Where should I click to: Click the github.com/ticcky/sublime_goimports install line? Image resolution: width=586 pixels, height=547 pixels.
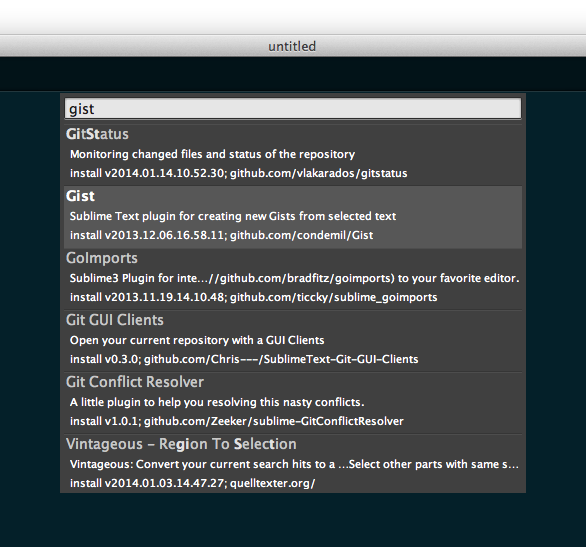coord(253,297)
